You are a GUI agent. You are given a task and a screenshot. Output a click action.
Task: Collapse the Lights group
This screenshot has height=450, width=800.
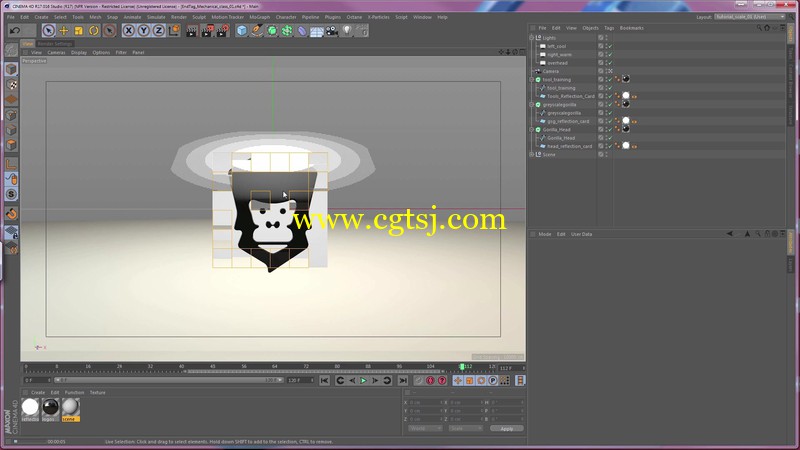coord(532,38)
